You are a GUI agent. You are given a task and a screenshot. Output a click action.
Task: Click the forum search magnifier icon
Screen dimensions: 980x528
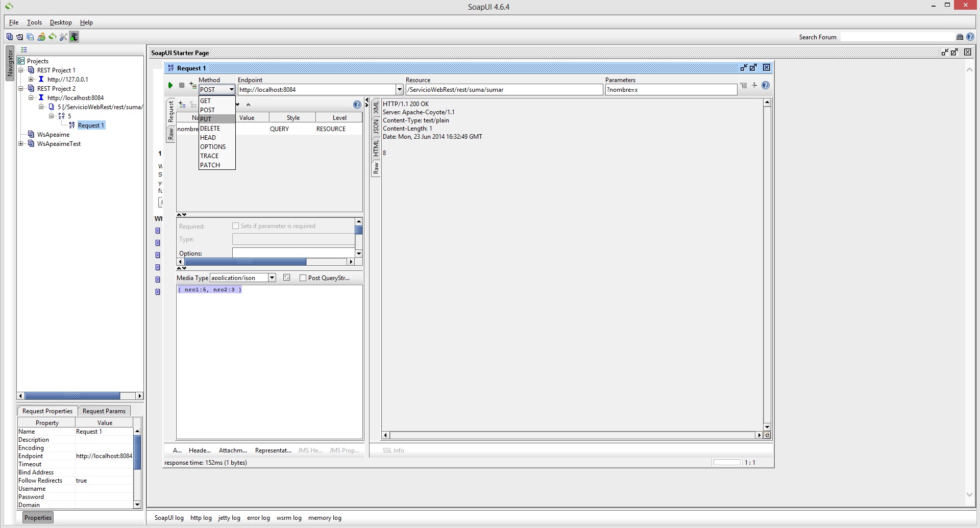(959, 37)
